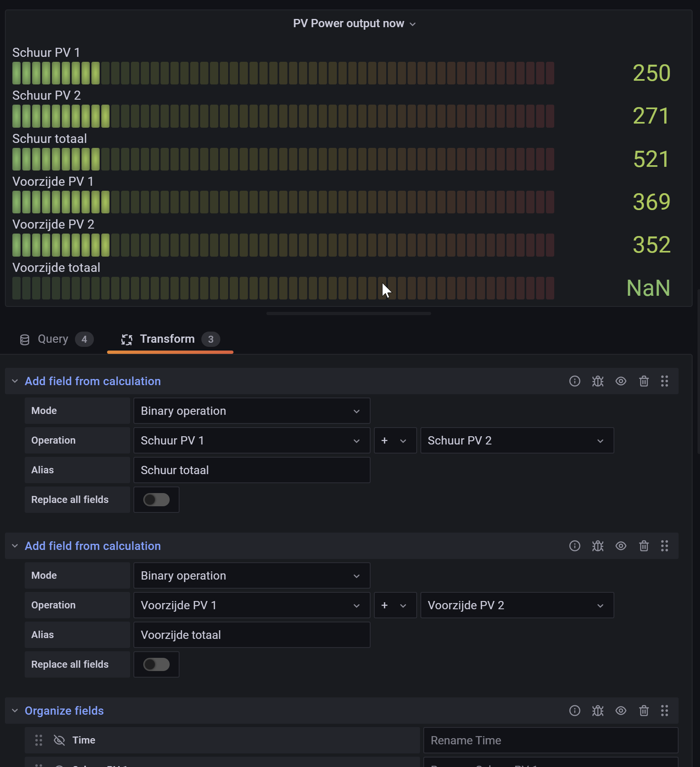Click the Voorzijde totaal alias input field
The image size is (700, 767).
pos(251,635)
